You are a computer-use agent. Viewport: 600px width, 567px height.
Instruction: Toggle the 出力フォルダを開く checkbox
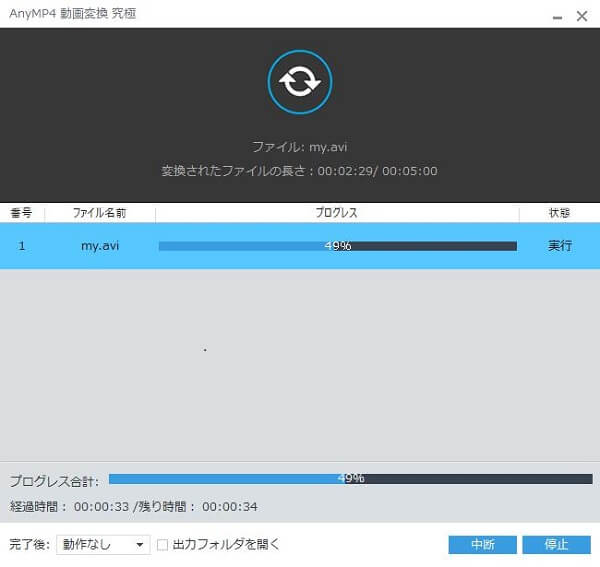[162, 544]
